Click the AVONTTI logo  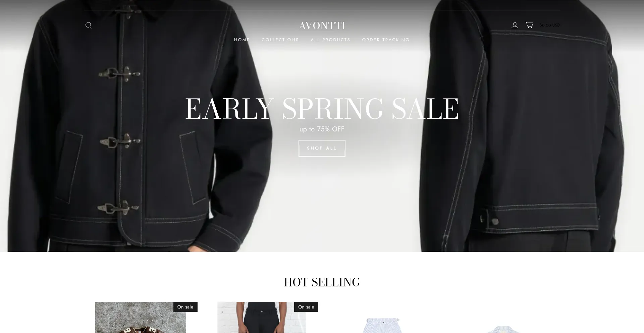click(322, 25)
